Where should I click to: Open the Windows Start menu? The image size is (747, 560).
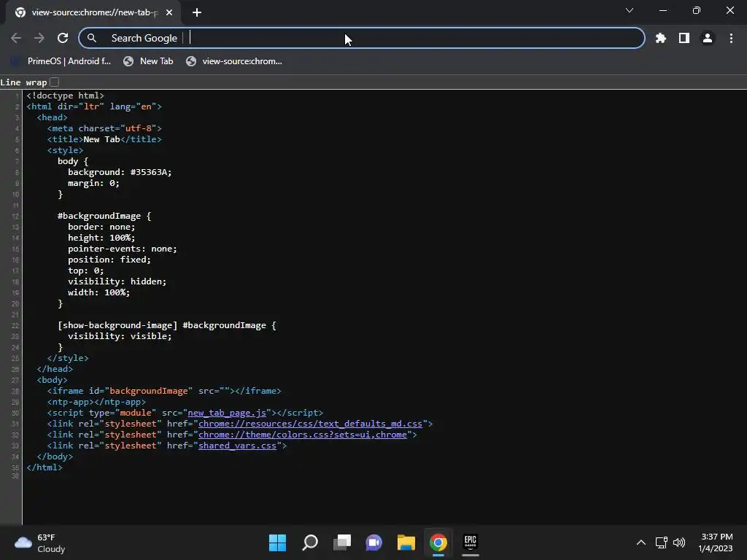[x=278, y=542]
